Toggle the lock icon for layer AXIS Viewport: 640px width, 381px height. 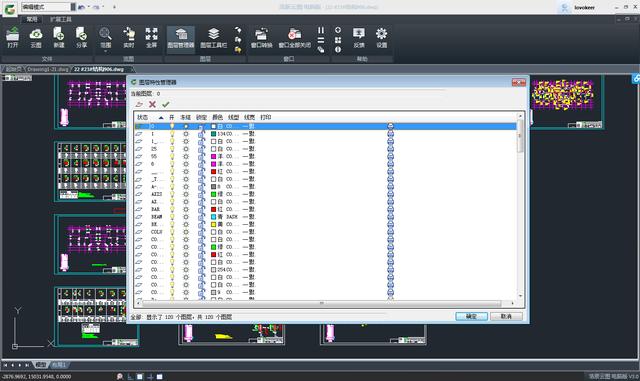201,194
